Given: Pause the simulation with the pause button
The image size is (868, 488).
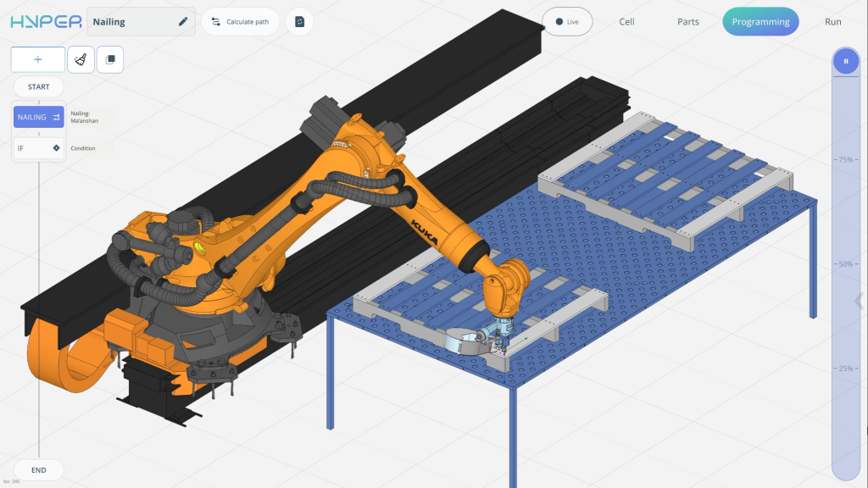Looking at the screenshot, I should point(845,61).
